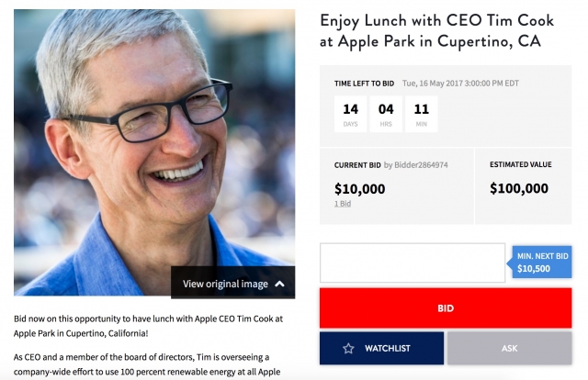Collapse the View original image chevron

[279, 284]
